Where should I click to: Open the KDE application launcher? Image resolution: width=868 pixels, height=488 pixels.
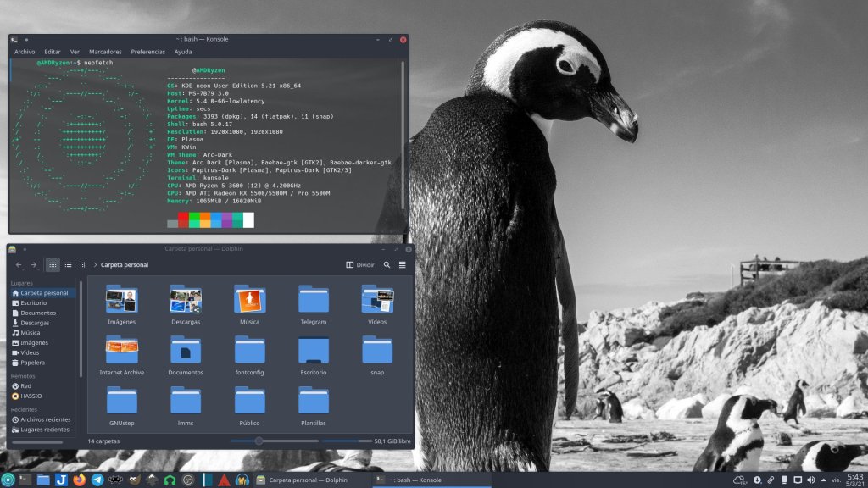pyautogui.click(x=8, y=480)
